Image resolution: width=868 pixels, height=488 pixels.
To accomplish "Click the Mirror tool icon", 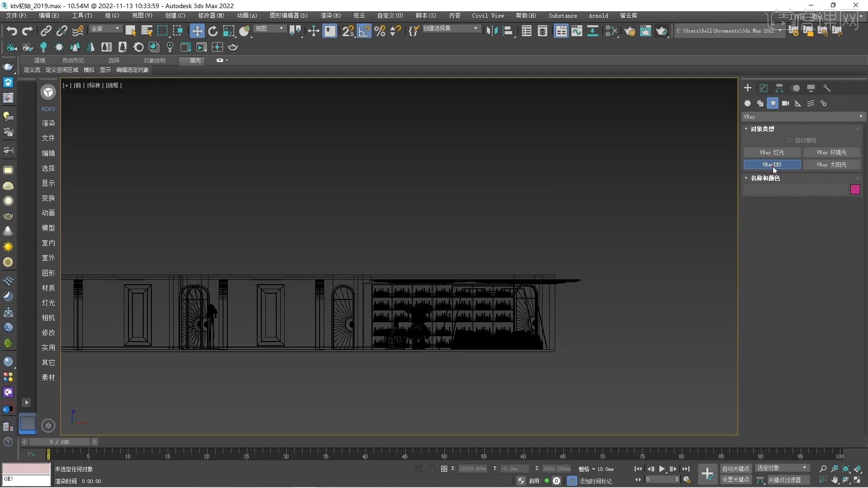I will coord(492,31).
